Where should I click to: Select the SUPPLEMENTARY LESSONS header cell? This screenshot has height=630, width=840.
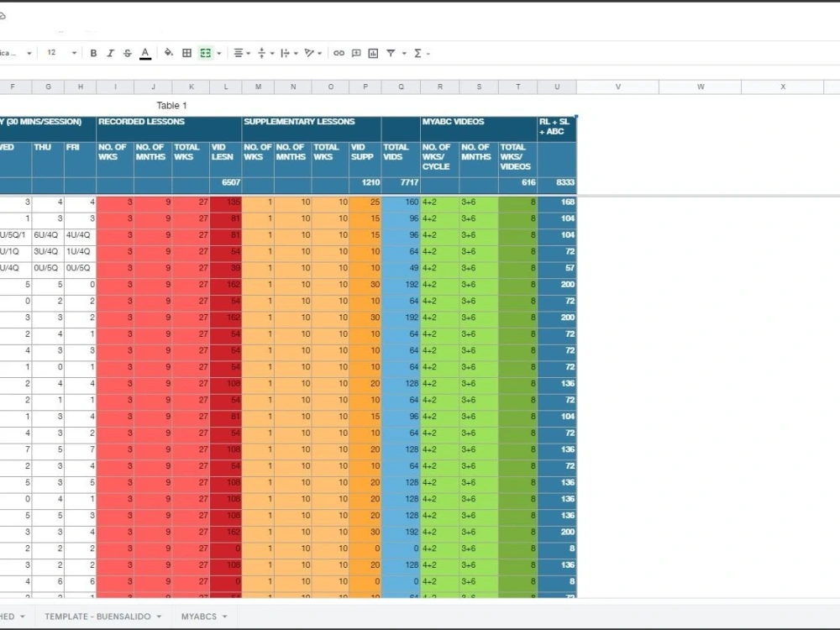pyautogui.click(x=312, y=129)
